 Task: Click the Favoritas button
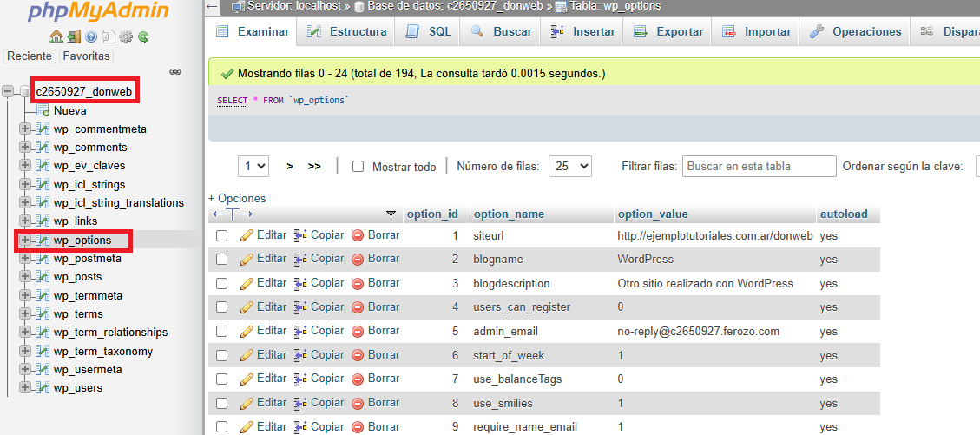click(x=86, y=56)
